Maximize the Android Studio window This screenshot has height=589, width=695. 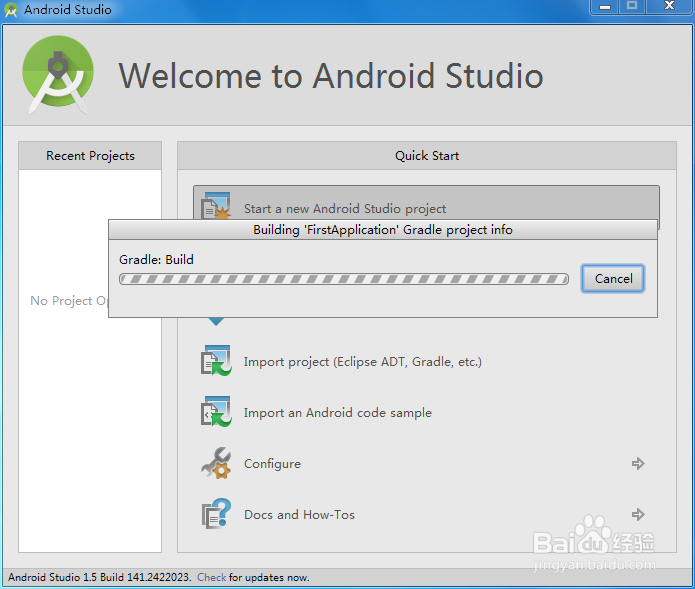tap(632, 6)
